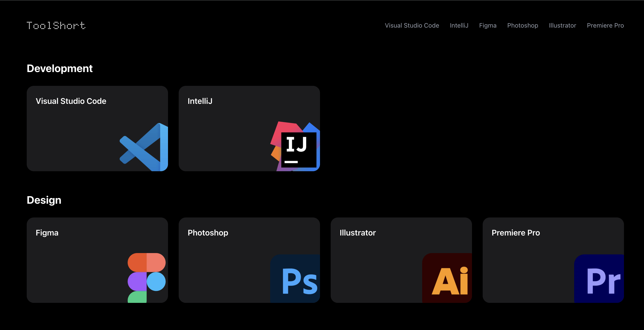
Task: Click the Photoshop card title text
Action: point(208,233)
